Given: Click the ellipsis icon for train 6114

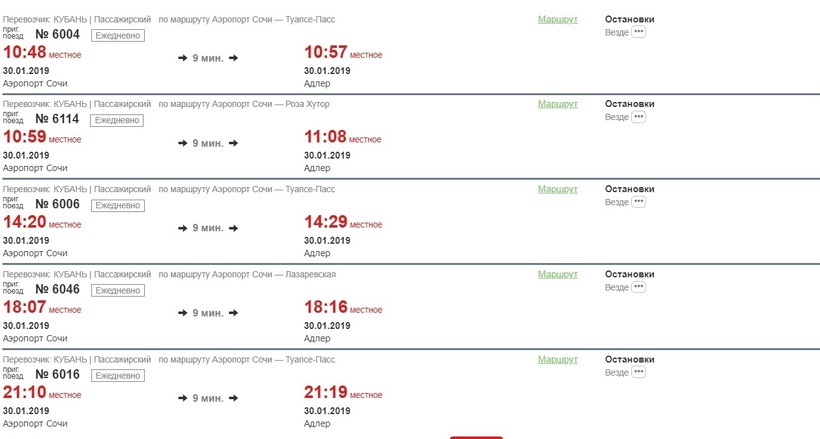Looking at the screenshot, I should (x=638, y=117).
